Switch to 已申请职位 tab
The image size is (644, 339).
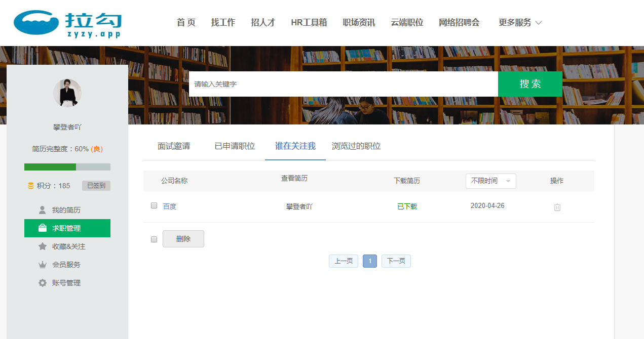pyautogui.click(x=235, y=146)
